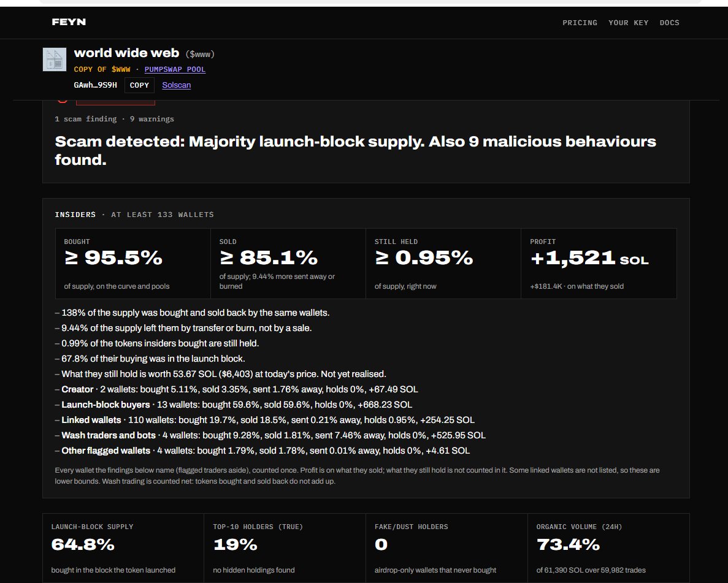Viewport: 728px width, 583px height.
Task: Click the world wide web token thumbnail
Action: coord(55,59)
